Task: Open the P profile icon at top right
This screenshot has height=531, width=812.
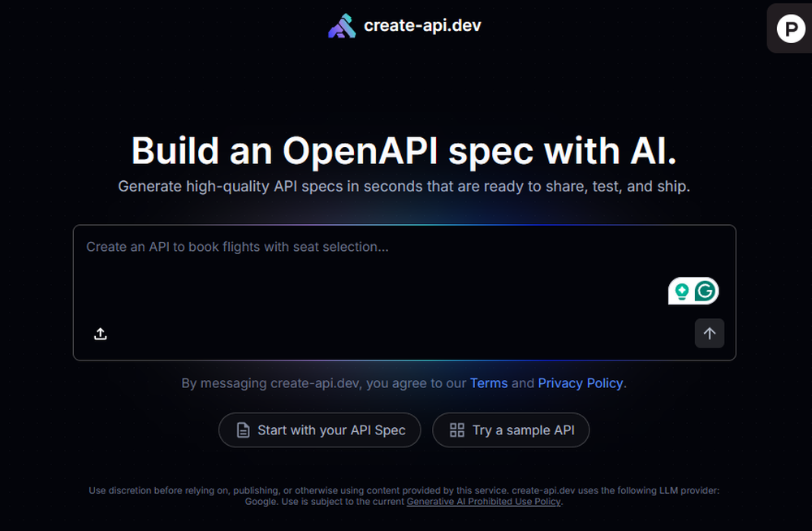Action: (791, 27)
